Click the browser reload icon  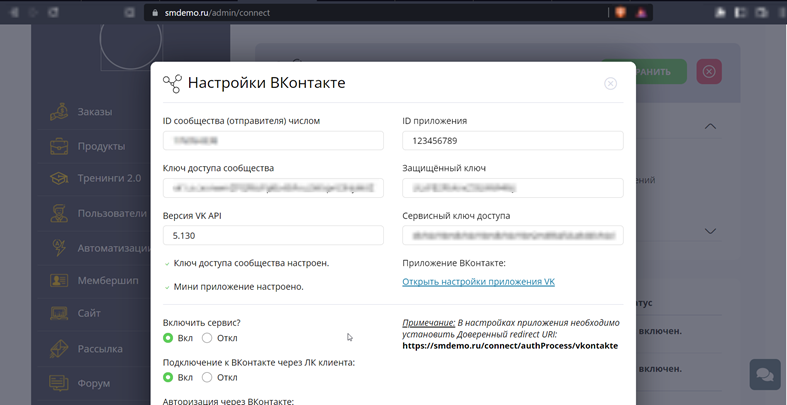coord(53,13)
